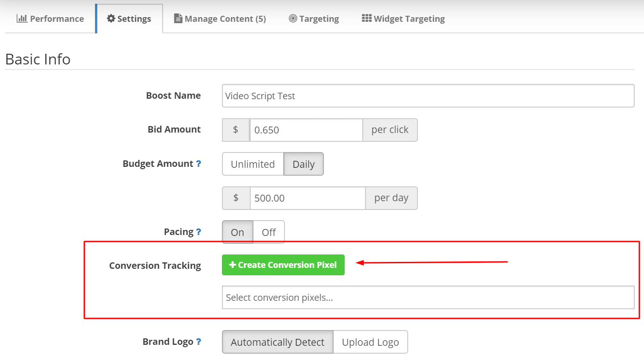The width and height of the screenshot is (644, 362).
Task: Open the Pacing help tooltip
Action: [x=199, y=231]
